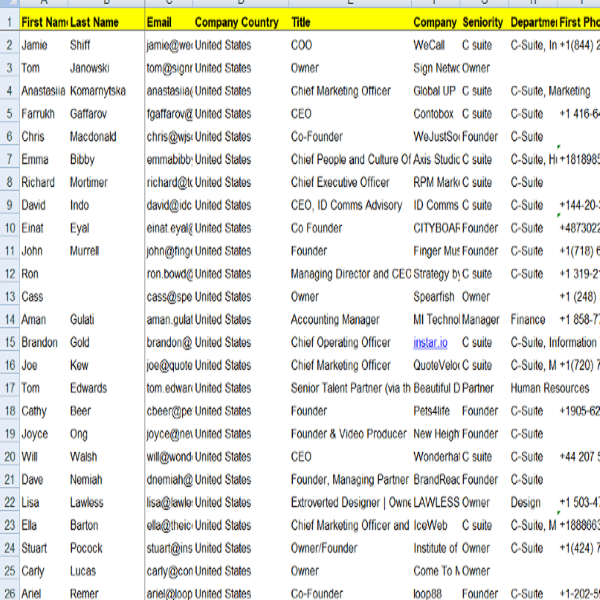The width and height of the screenshot is (600, 600).
Task: Select the Email header cell
Action: (169, 22)
